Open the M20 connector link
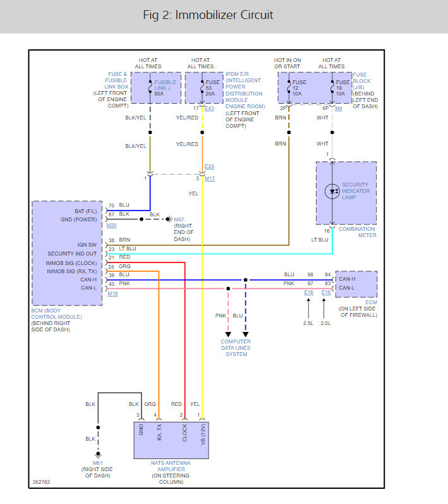The width and height of the screenshot is (448, 504). click(x=111, y=225)
